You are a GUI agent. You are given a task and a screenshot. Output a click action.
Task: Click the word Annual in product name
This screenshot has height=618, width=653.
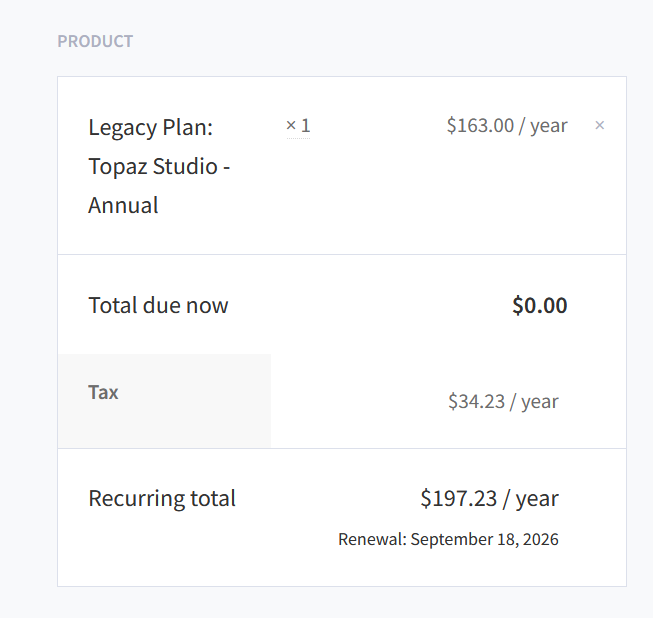[x=123, y=206]
